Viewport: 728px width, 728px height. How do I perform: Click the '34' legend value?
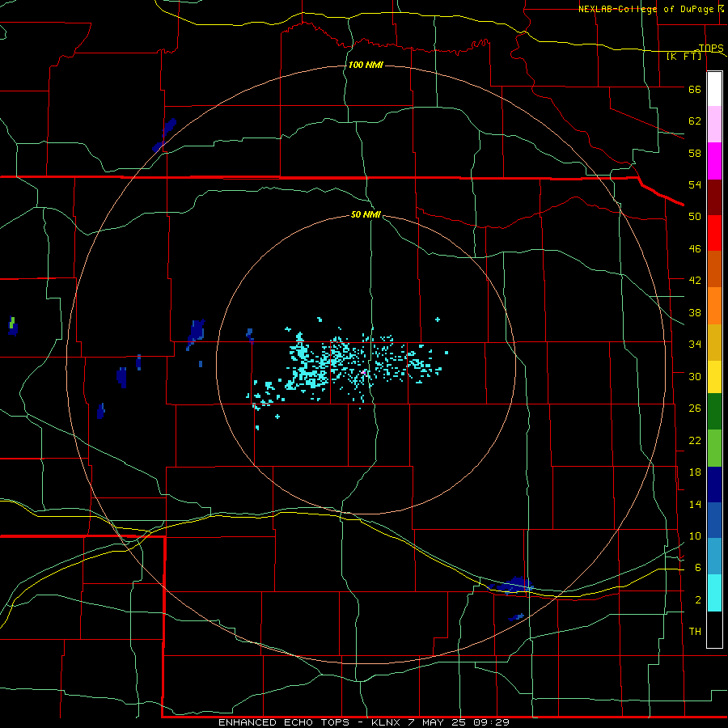(x=695, y=345)
